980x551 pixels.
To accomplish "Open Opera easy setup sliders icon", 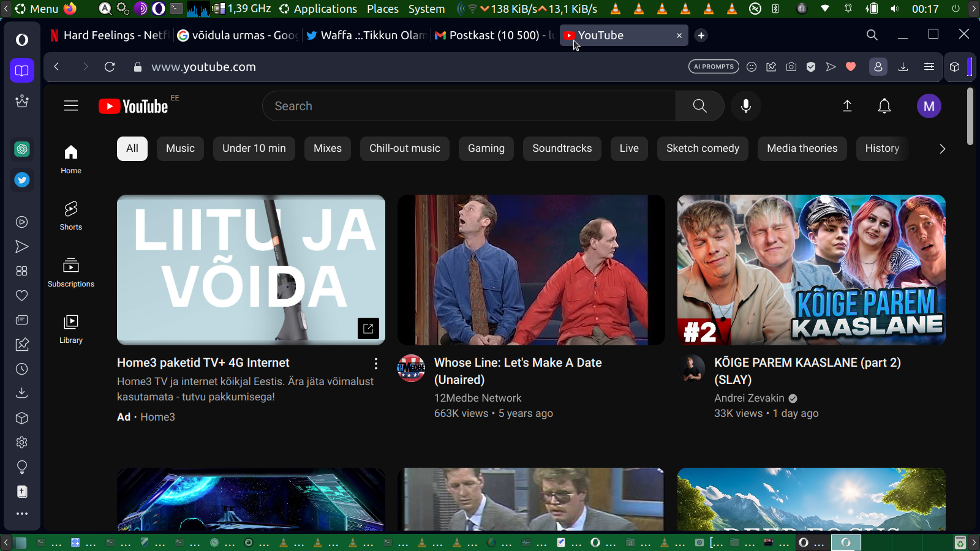I will pyautogui.click(x=929, y=67).
